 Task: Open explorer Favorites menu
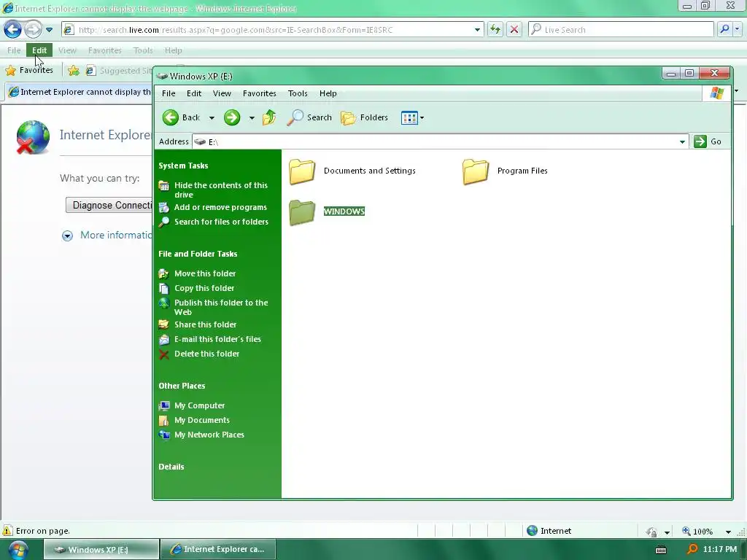[259, 93]
